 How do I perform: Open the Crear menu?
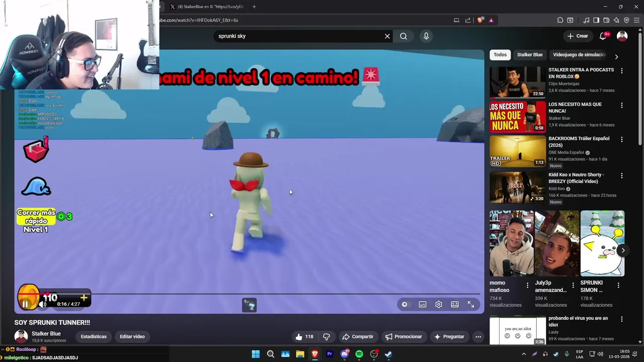(578, 36)
